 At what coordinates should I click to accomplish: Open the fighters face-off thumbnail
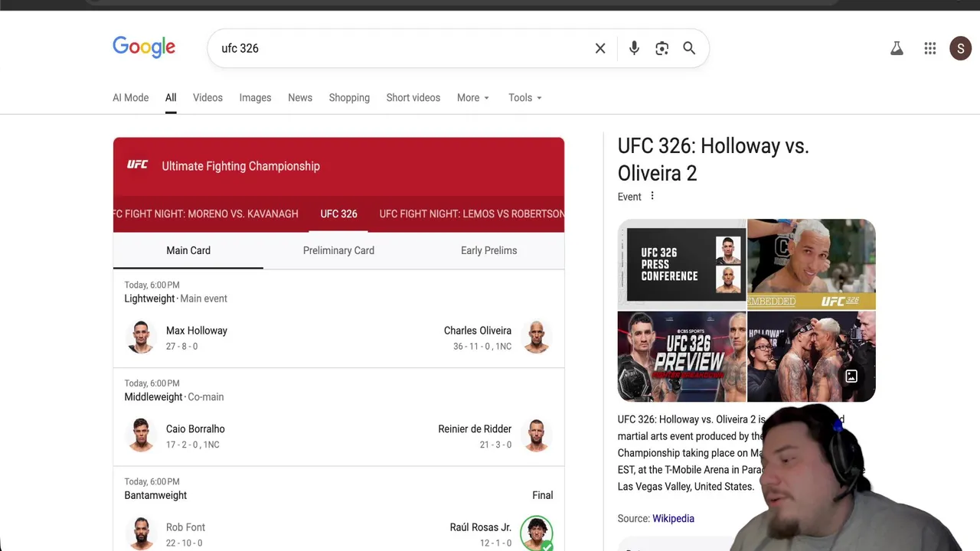coord(812,356)
